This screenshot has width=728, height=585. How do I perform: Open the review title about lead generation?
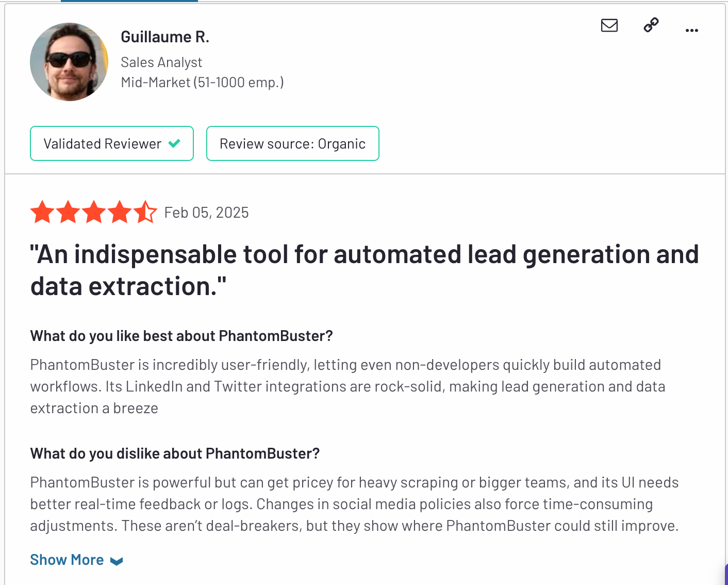pyautogui.click(x=365, y=270)
